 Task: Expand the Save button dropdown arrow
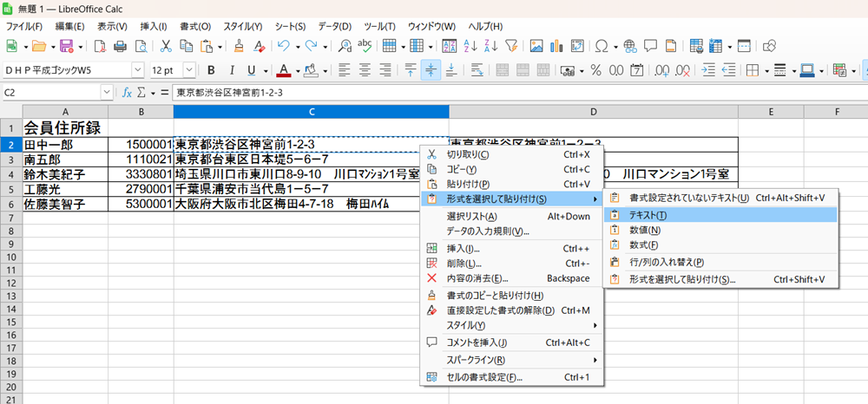[80, 47]
